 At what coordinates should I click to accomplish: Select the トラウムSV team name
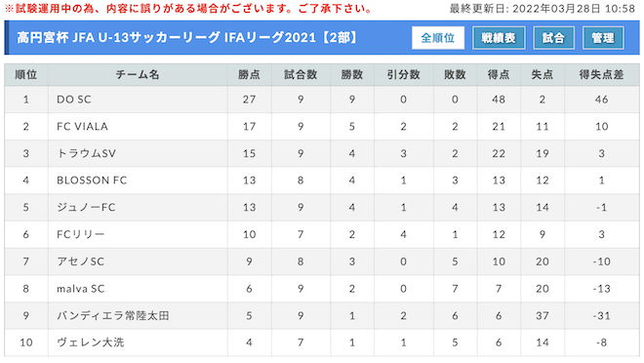coord(86,153)
